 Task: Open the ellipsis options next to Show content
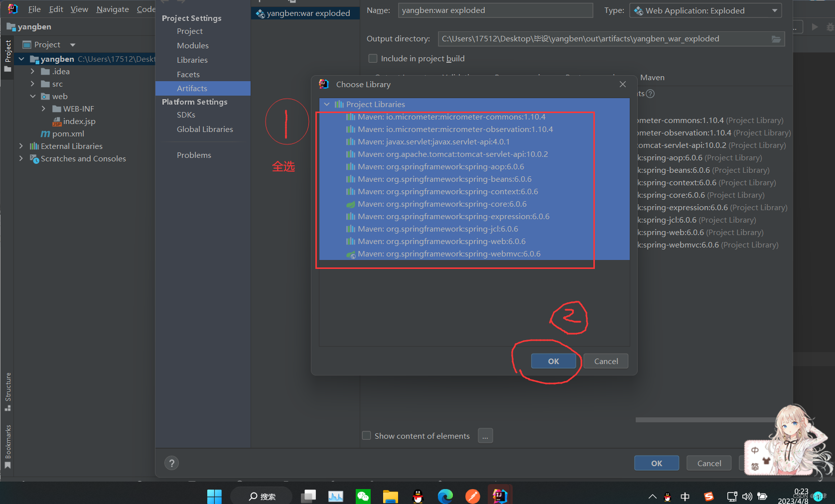pyautogui.click(x=485, y=436)
